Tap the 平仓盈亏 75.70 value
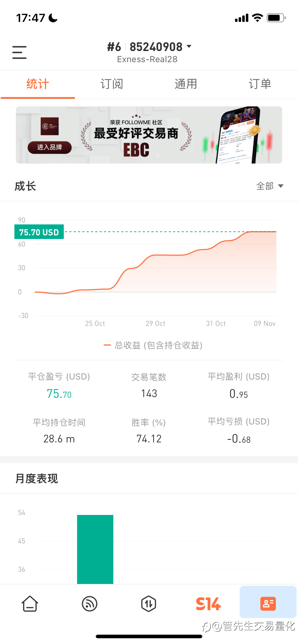 coord(59,394)
